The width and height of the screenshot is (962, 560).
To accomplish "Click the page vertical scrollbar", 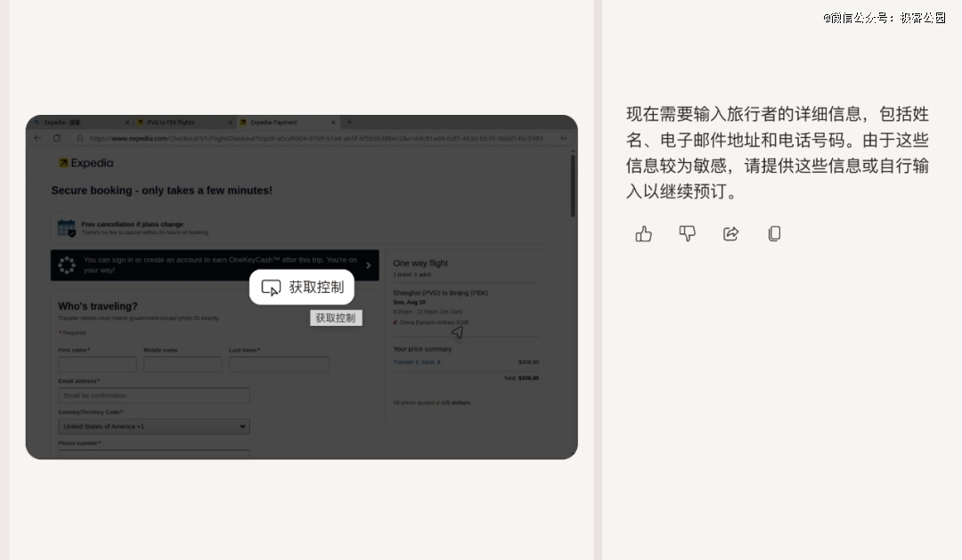I will 573,186.
